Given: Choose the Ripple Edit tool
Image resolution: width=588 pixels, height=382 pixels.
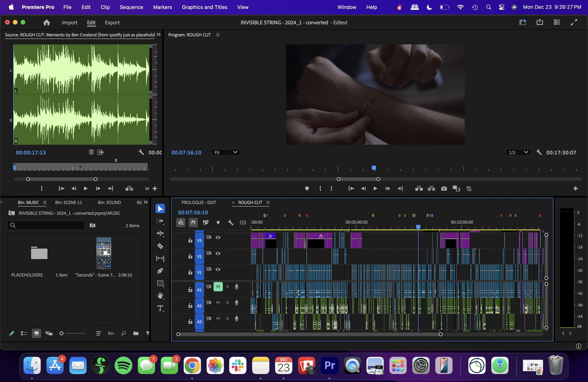Looking at the screenshot, I should tap(160, 234).
